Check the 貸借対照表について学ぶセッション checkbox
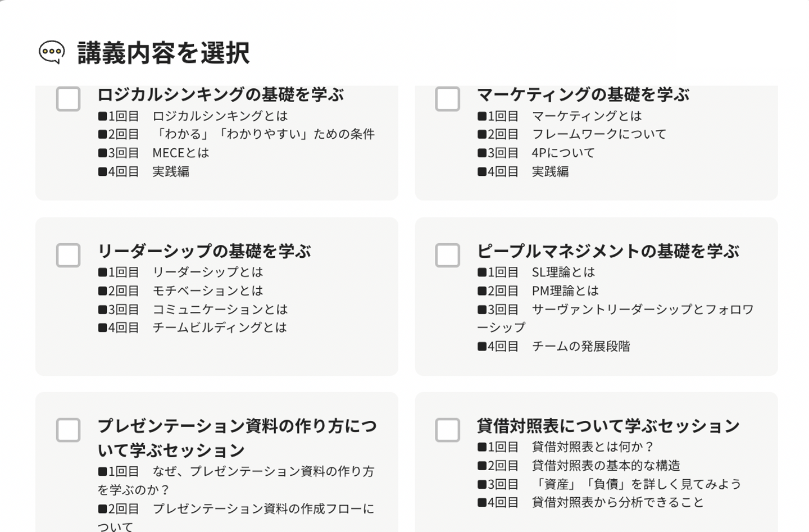The image size is (809, 532). [x=448, y=430]
